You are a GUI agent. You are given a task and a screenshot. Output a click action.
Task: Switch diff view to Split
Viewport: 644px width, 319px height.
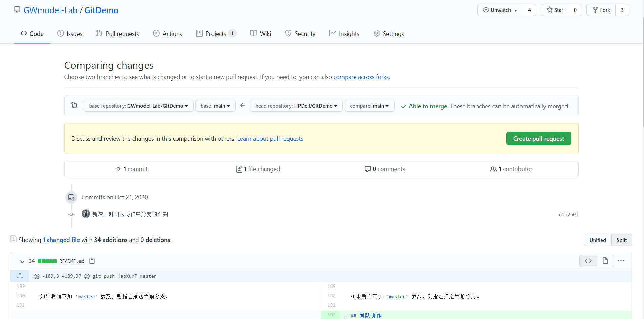622,240
